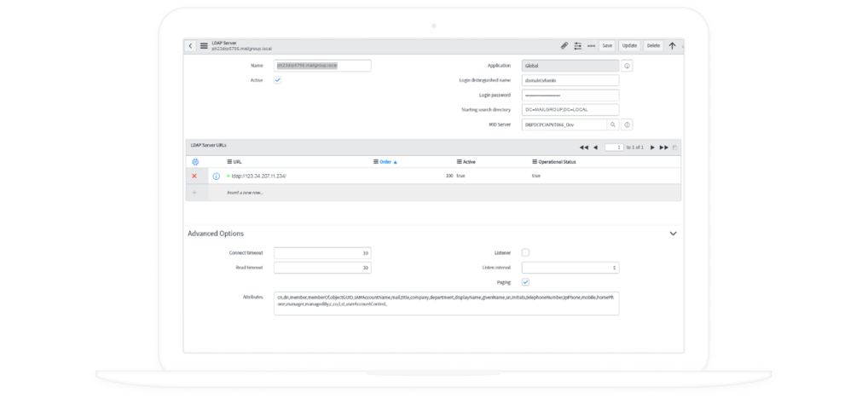This screenshot has width=868, height=399.
Task: Go back using the left chevron
Action: tap(190, 46)
